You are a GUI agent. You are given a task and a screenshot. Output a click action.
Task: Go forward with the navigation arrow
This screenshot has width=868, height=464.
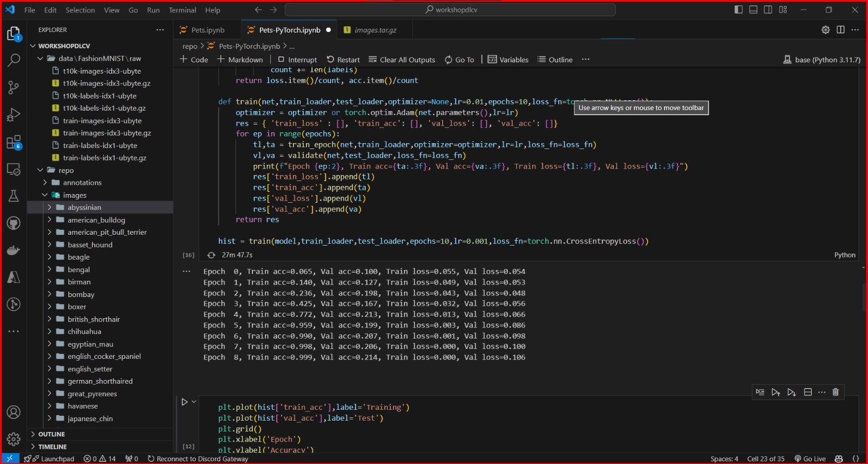pos(273,10)
